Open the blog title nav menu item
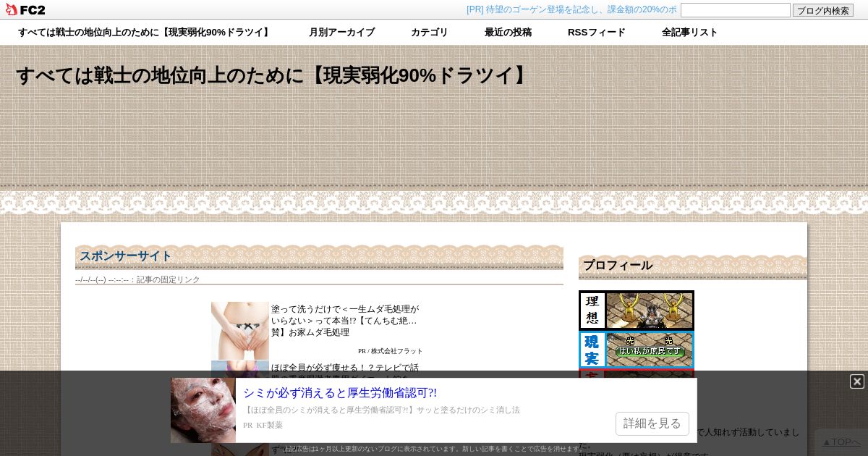The width and height of the screenshot is (868, 456). [x=145, y=33]
